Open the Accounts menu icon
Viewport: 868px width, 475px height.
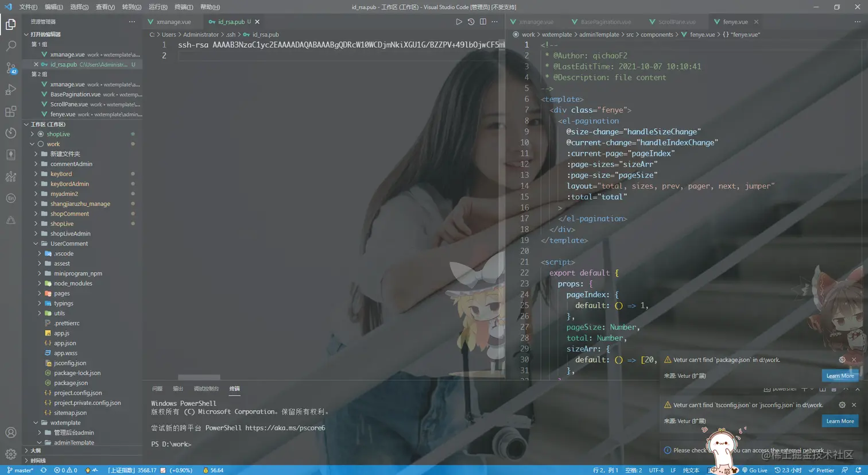pyautogui.click(x=10, y=432)
